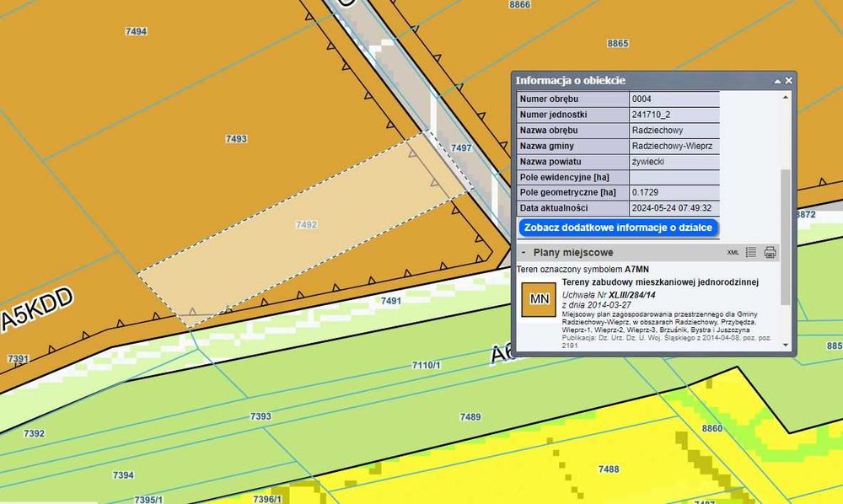Click parcel 7489 on the map
This screenshot has width=843, height=504.
(x=470, y=416)
